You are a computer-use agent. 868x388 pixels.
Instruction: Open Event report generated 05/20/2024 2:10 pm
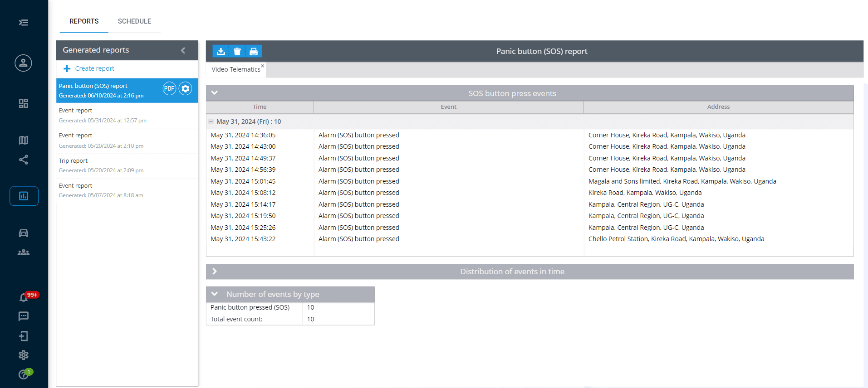pyautogui.click(x=127, y=141)
